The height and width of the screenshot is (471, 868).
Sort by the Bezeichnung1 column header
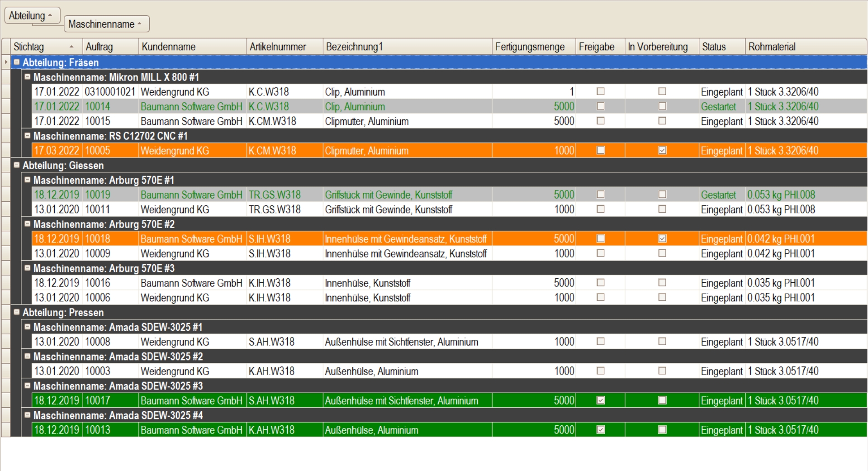coord(408,47)
